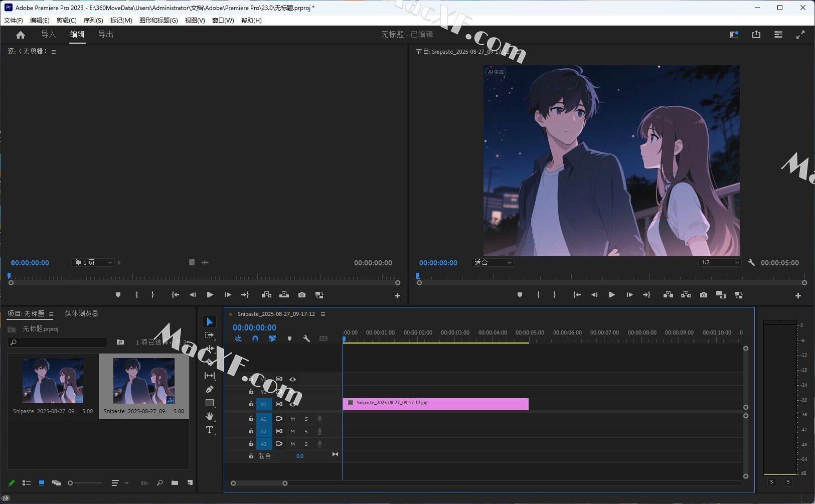Viewport: 815px width, 504px height.
Task: Click Overwrite button in Source Monitor
Action: click(284, 295)
